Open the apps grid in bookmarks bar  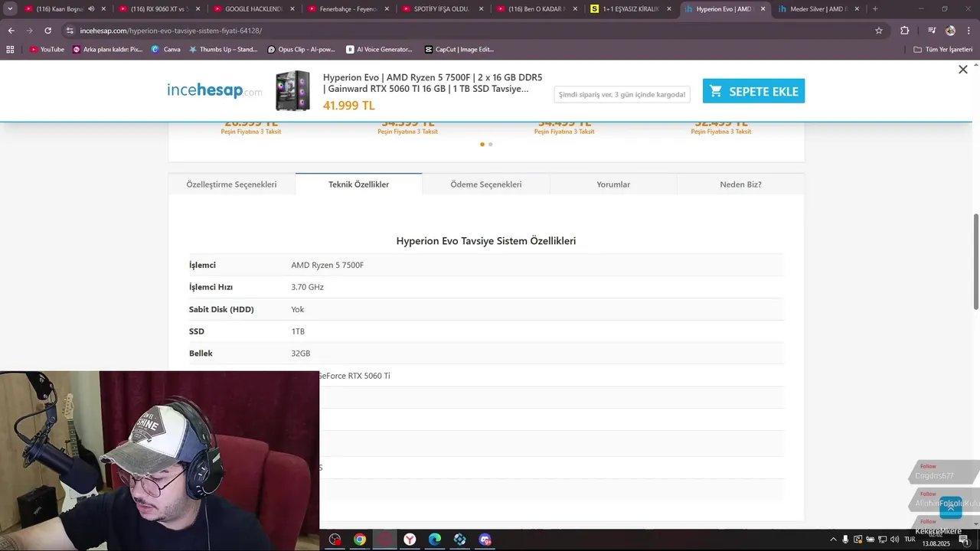pos(10,49)
